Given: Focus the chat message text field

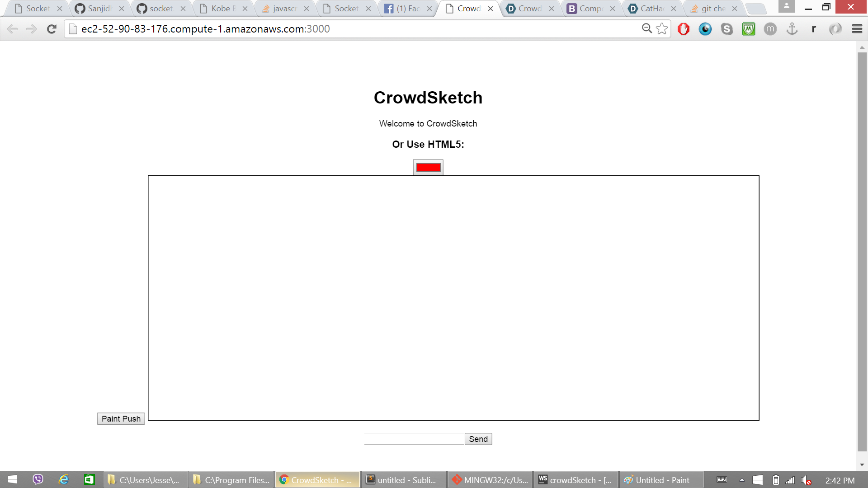Looking at the screenshot, I should [414, 439].
